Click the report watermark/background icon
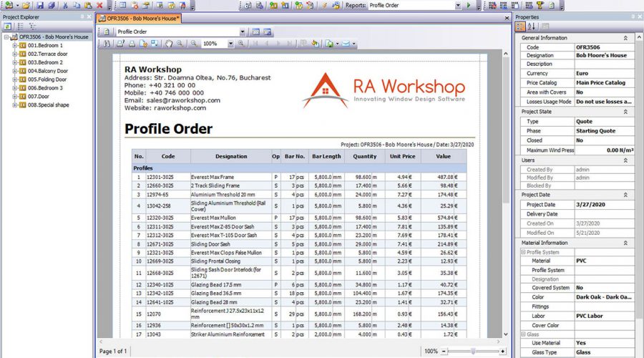 (x=315, y=43)
